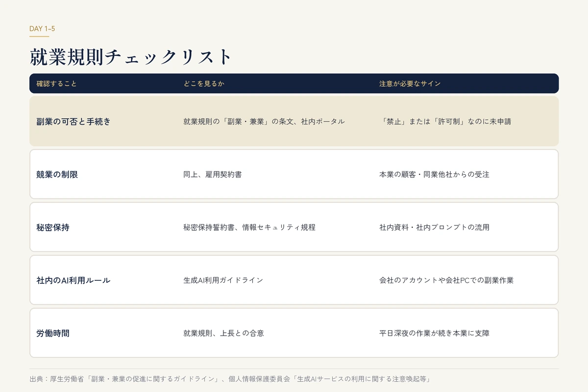Screen dimensions: 588x392
Task: Click the cell '生成AI利用ガイドライン'
Action: click(x=223, y=280)
